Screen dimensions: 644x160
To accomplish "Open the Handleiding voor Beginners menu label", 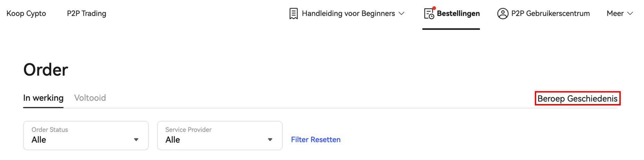I will pos(348,14).
